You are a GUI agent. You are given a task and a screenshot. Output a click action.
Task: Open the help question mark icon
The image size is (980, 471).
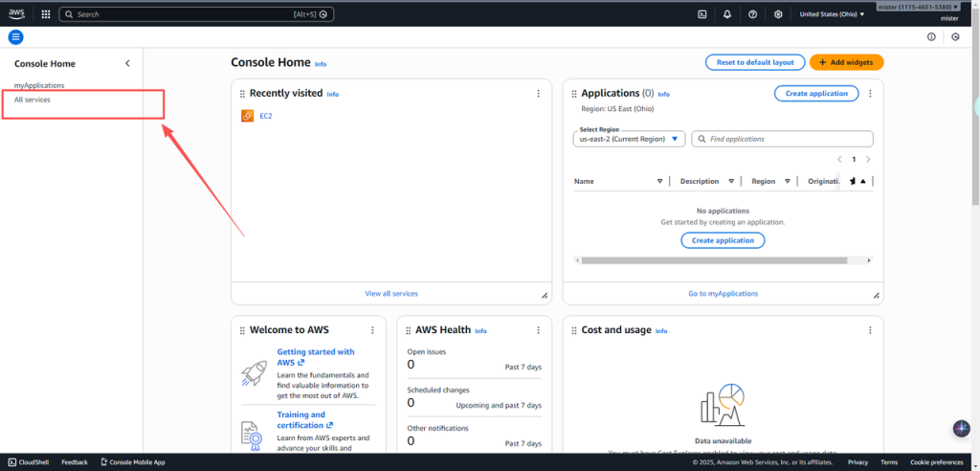[752, 13]
